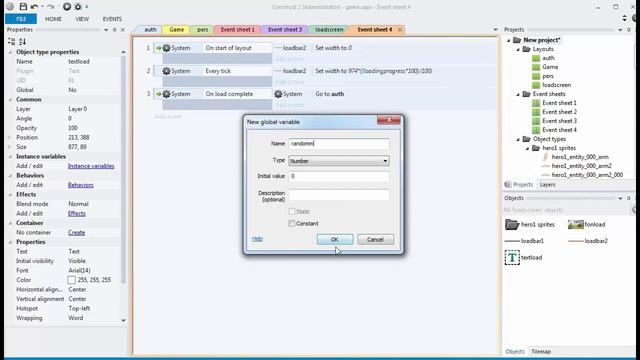Cancel the New global variable dialog
Viewport: 640px width, 360px height.
tap(375, 240)
